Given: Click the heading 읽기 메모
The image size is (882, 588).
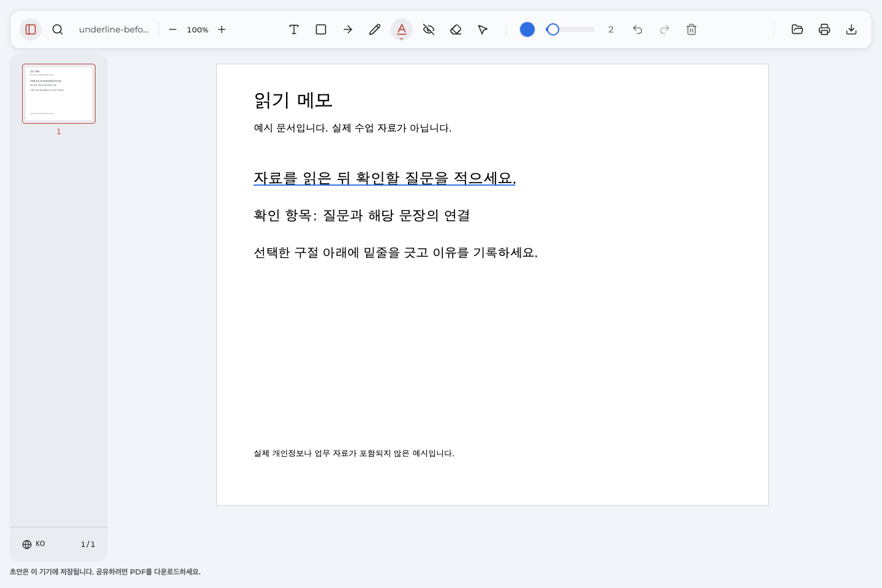Looking at the screenshot, I should tap(293, 100).
